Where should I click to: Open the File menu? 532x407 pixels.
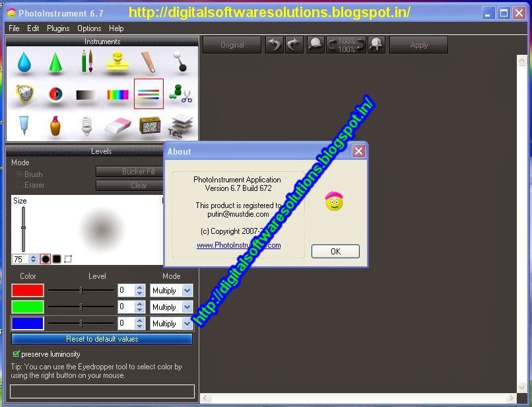(14, 28)
